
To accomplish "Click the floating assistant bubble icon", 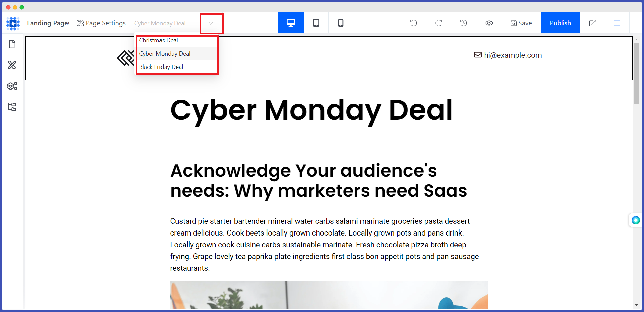I will pyautogui.click(x=636, y=220).
